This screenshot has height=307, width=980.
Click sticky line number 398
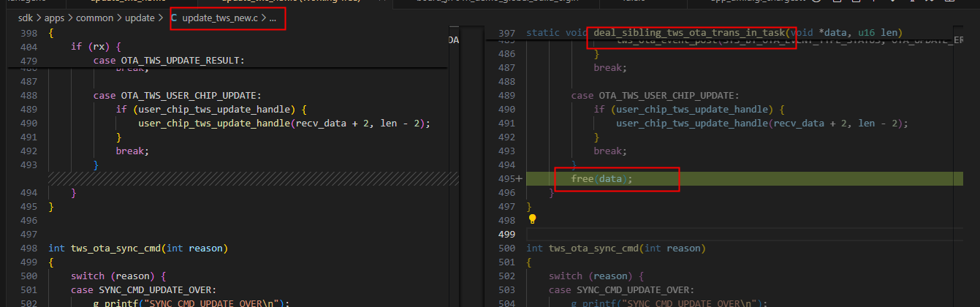point(29,34)
